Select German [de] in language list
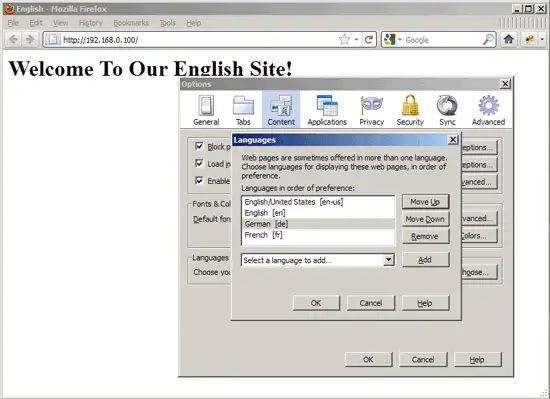Image resolution: width=550 pixels, height=399 pixels. [318, 224]
